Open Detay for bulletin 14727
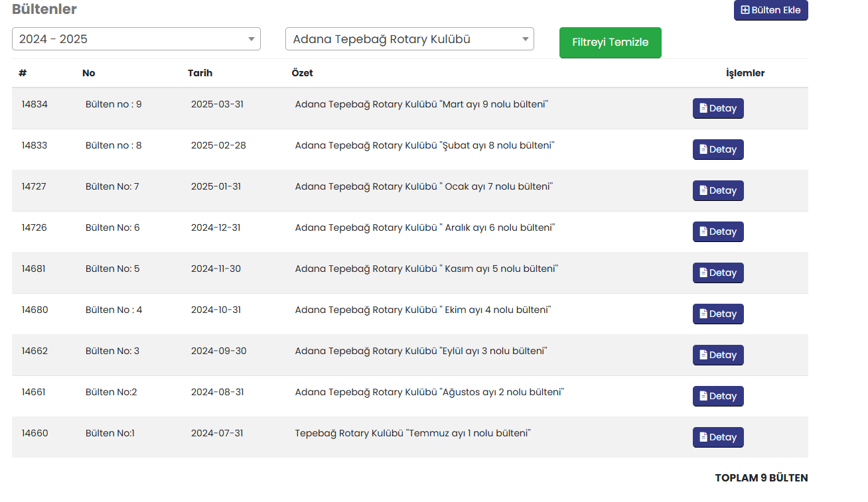 coord(718,190)
